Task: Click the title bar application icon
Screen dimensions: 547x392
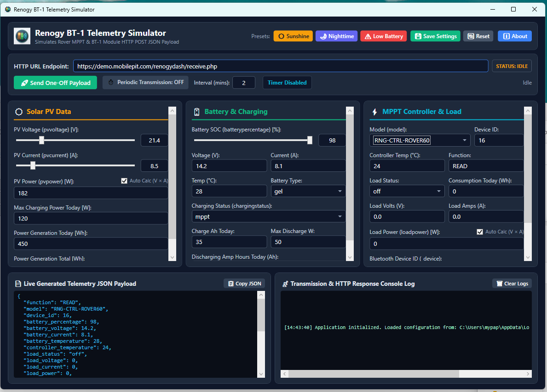Action: 8,9
